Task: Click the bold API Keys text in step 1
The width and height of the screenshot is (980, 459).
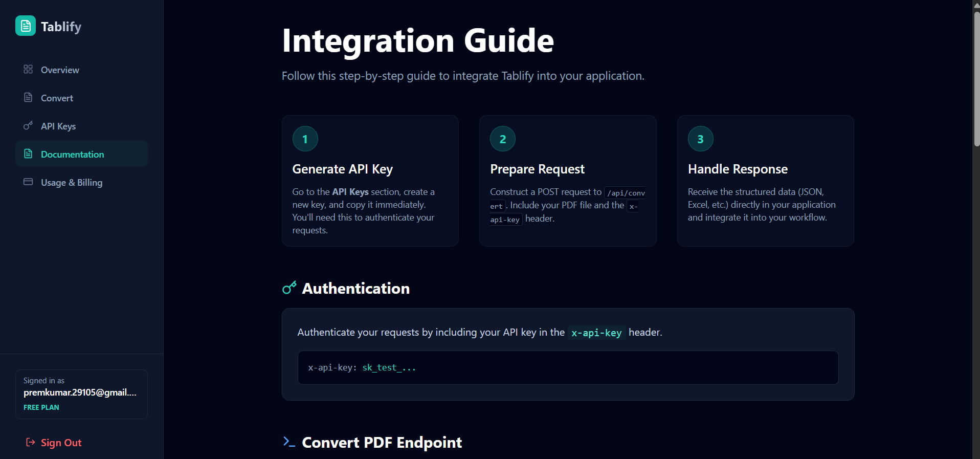Action: (350, 192)
